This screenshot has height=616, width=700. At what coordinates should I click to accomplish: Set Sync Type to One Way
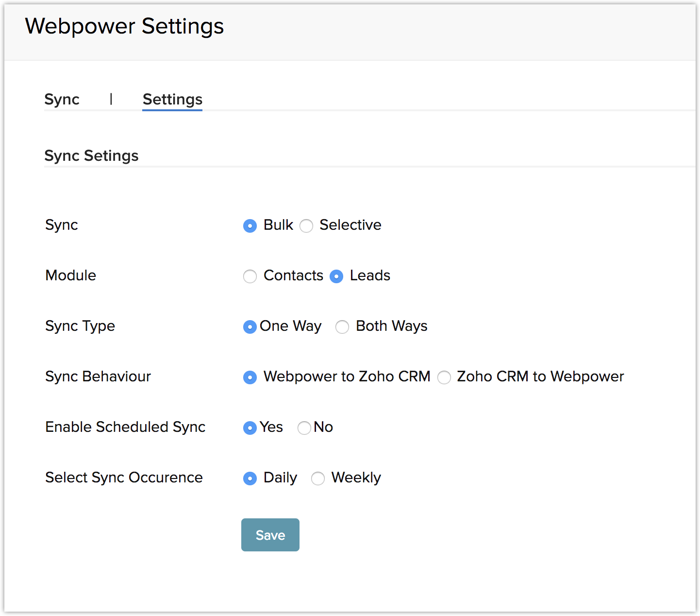[x=250, y=327]
